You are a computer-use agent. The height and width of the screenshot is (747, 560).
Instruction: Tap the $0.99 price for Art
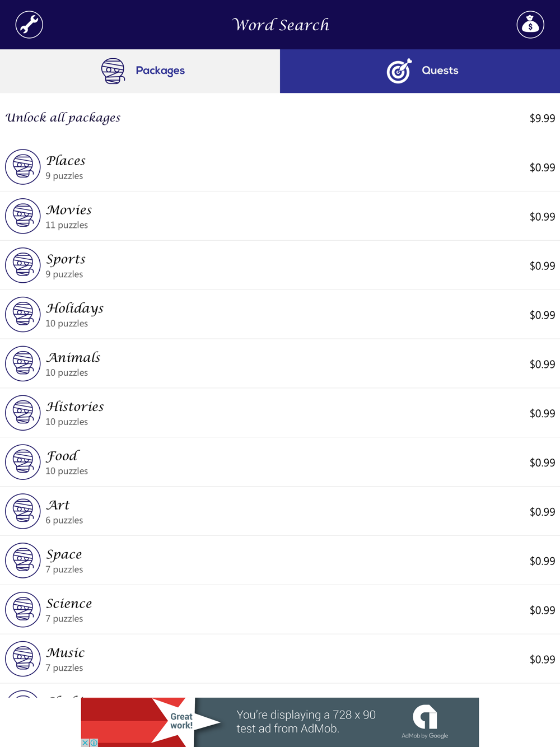point(542,512)
